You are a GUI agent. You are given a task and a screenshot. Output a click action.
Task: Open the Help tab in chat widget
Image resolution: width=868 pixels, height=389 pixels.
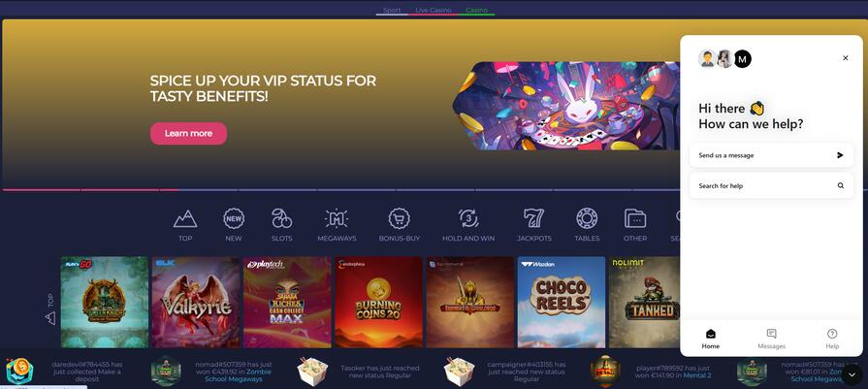(832, 339)
